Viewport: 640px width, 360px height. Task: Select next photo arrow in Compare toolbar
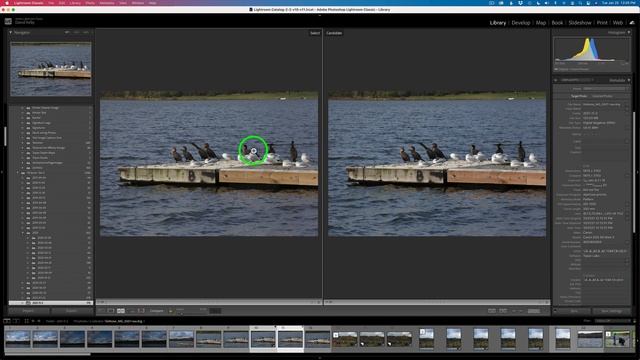[x=521, y=311]
